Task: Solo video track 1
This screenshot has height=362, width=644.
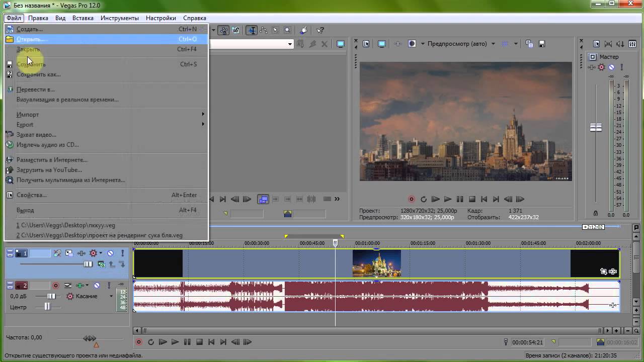Action: click(x=122, y=253)
